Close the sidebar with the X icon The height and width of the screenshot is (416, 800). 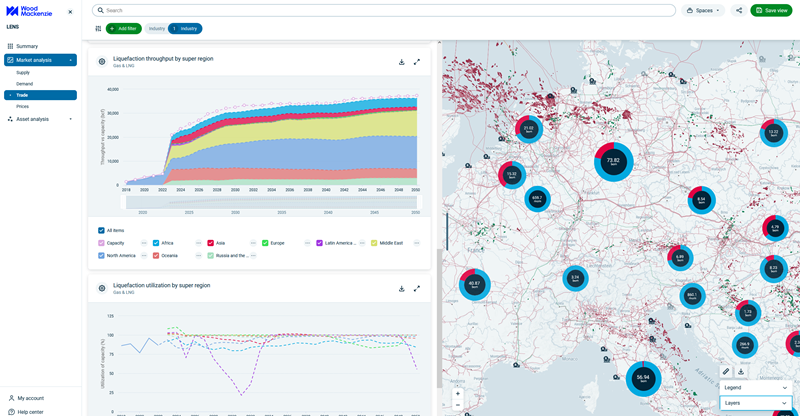coord(70,12)
